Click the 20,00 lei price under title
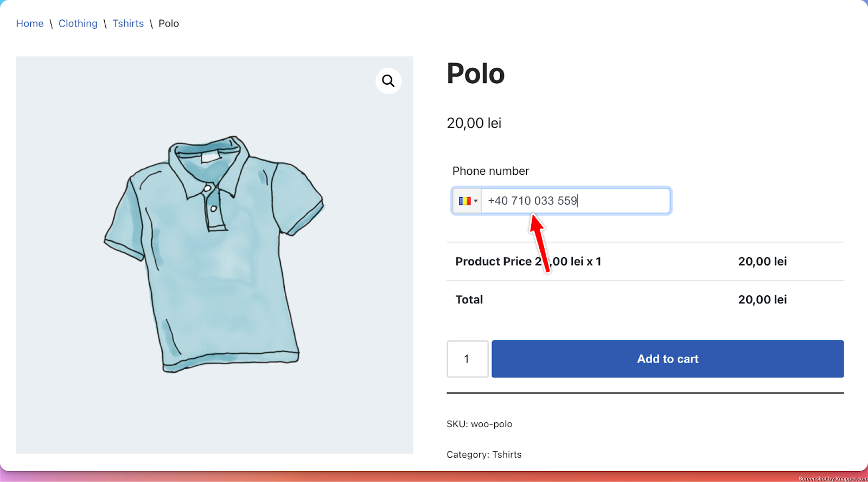This screenshot has height=482, width=868. pos(474,123)
